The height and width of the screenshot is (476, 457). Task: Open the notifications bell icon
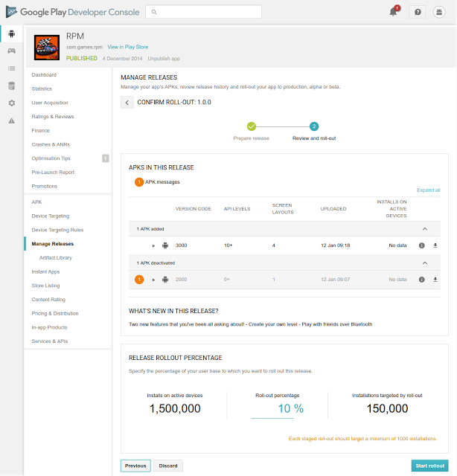click(x=393, y=12)
